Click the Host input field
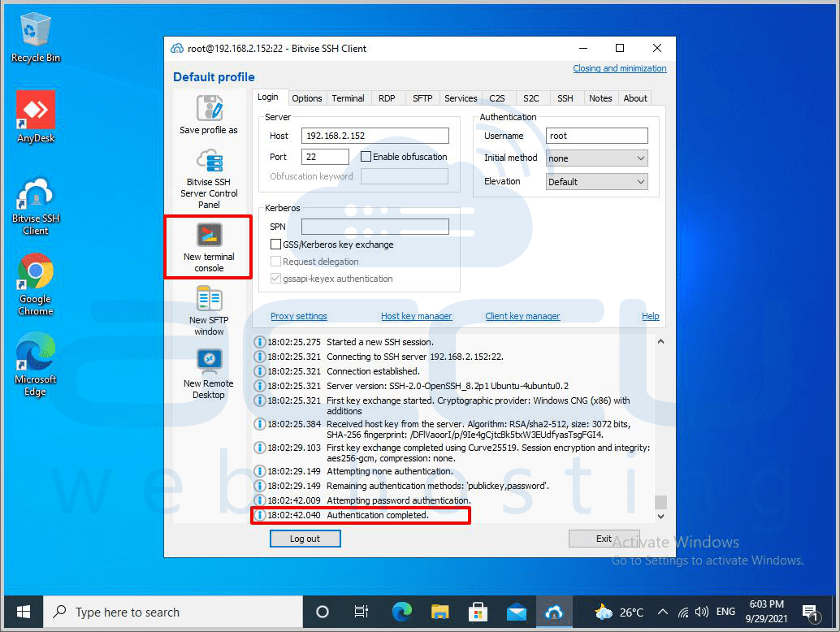This screenshot has width=840, height=632. click(375, 136)
